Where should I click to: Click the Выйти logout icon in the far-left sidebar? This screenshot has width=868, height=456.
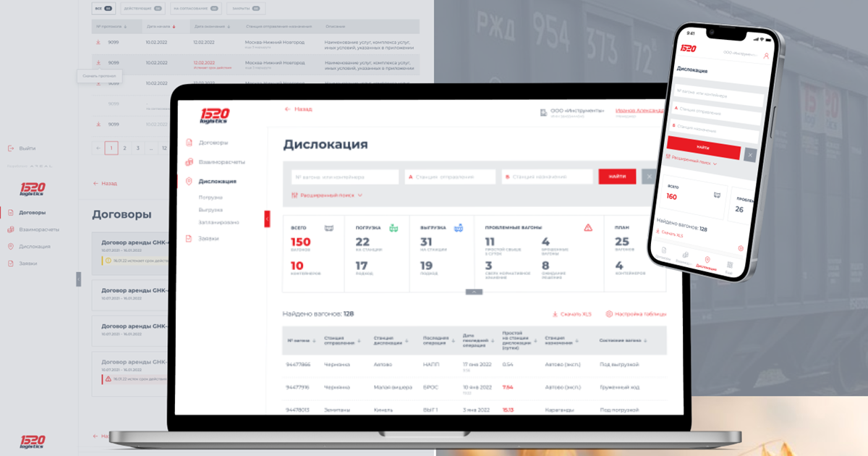11,148
